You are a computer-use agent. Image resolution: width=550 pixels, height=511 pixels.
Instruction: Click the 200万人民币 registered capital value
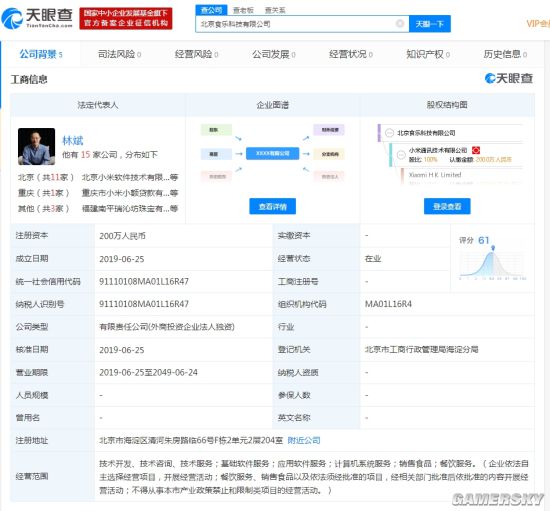tap(122, 236)
